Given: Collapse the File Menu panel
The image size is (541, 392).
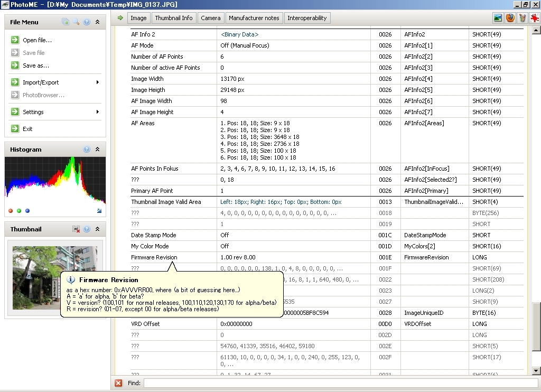Looking at the screenshot, I should (98, 22).
